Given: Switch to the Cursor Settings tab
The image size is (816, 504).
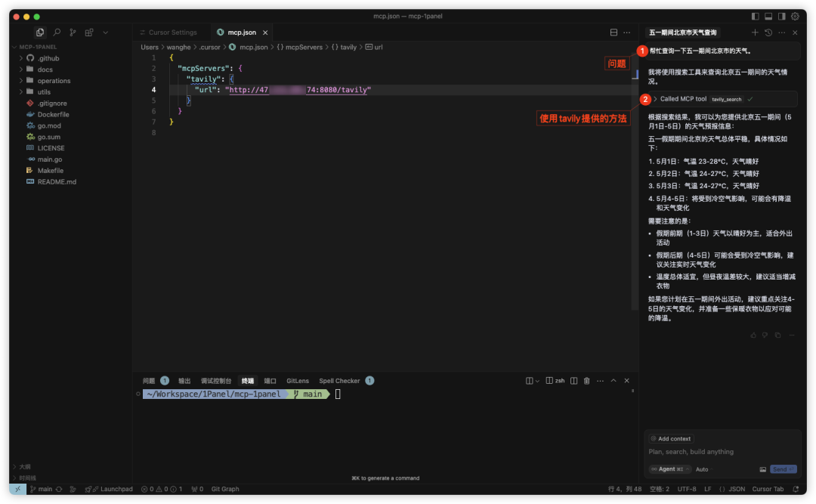Looking at the screenshot, I should click(x=172, y=32).
